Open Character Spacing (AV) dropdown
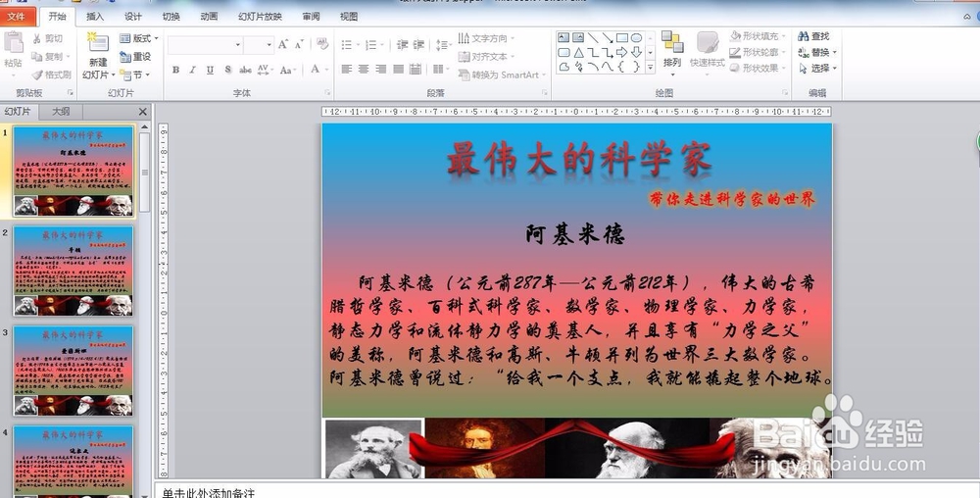Viewport: 980px width, 498px height. click(x=264, y=70)
